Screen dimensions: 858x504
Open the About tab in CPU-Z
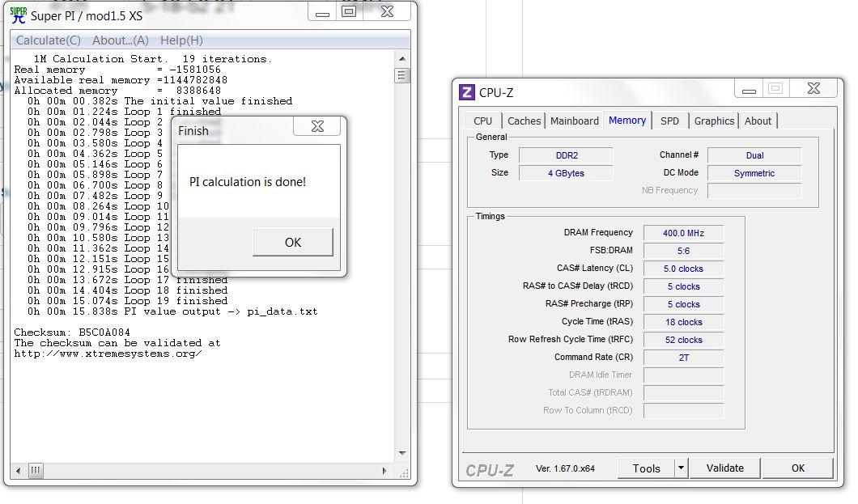point(758,121)
